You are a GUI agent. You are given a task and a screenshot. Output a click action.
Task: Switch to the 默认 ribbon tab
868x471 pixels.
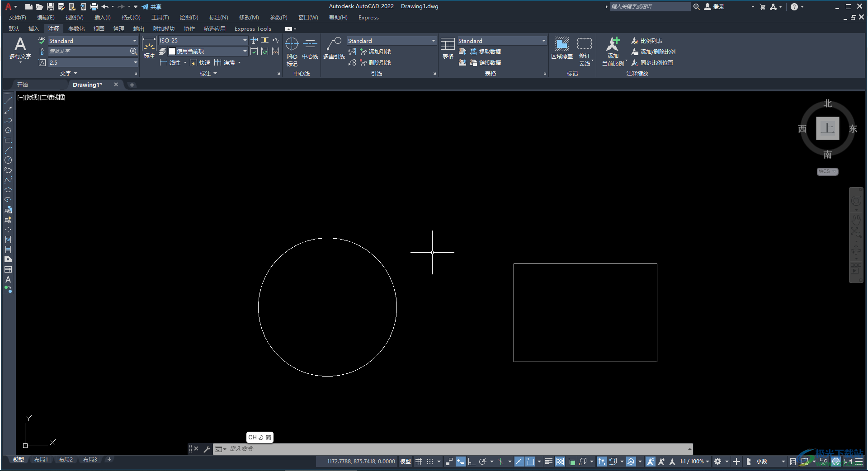14,28
